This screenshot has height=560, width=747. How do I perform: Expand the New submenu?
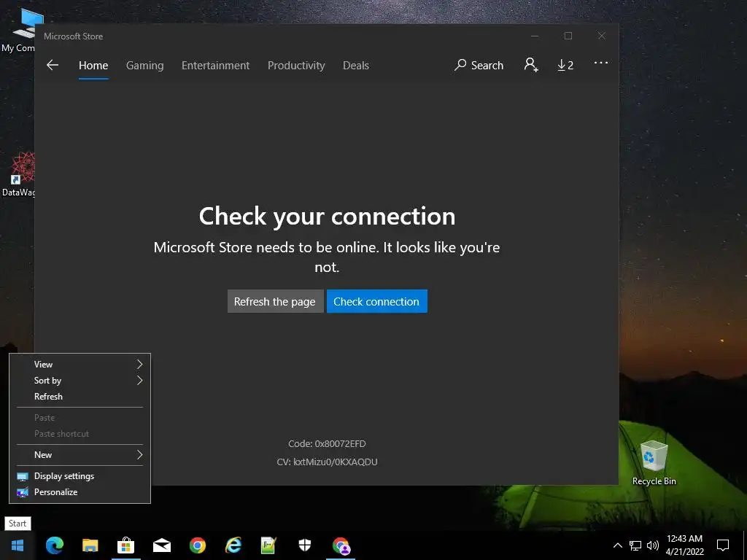[x=80, y=455]
